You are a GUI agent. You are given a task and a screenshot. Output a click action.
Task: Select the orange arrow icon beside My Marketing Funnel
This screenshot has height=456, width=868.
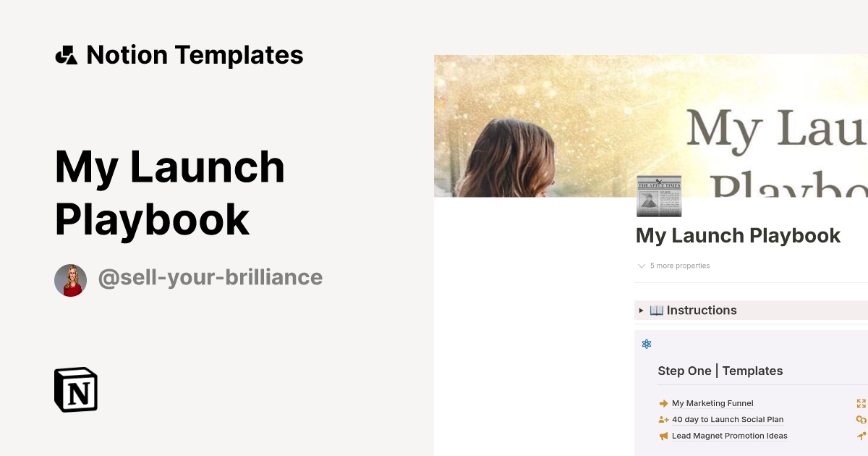[x=663, y=403]
